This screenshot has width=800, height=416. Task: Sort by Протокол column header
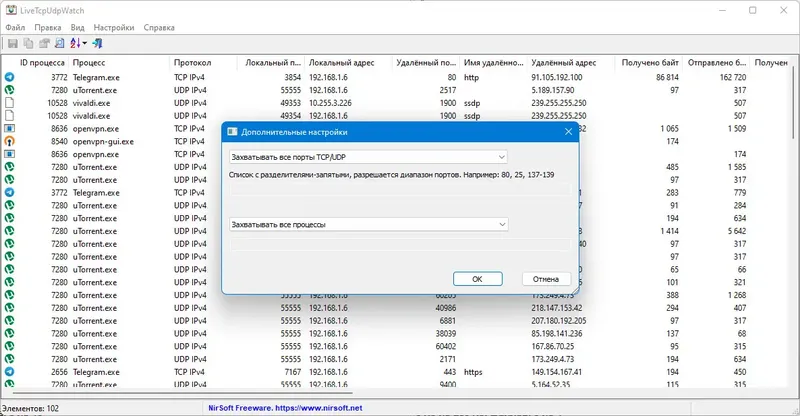click(192, 62)
